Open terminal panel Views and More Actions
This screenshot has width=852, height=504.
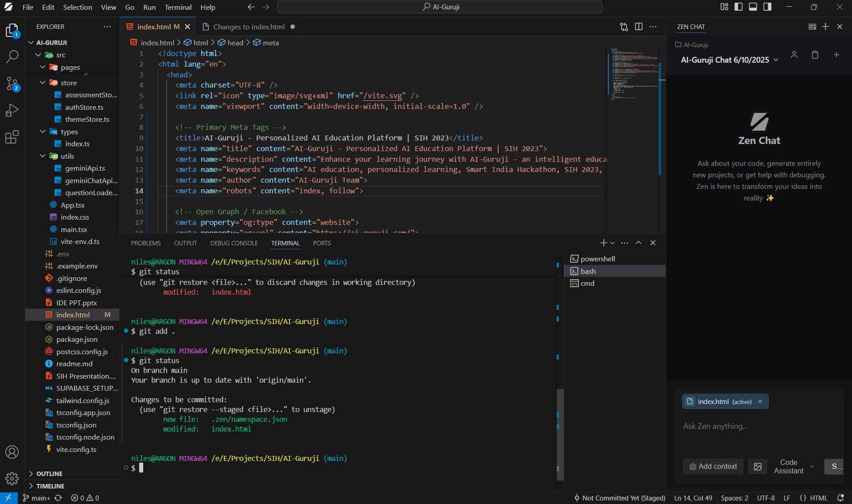[x=625, y=243]
